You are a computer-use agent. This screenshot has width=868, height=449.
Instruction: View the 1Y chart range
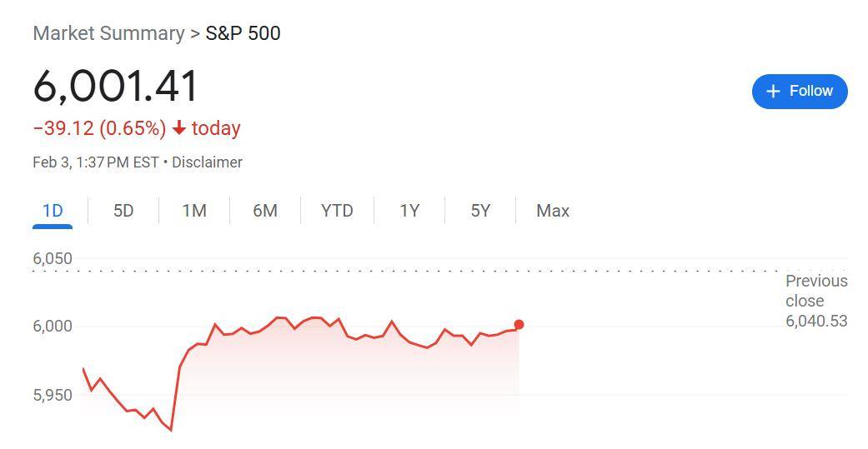[x=409, y=211]
